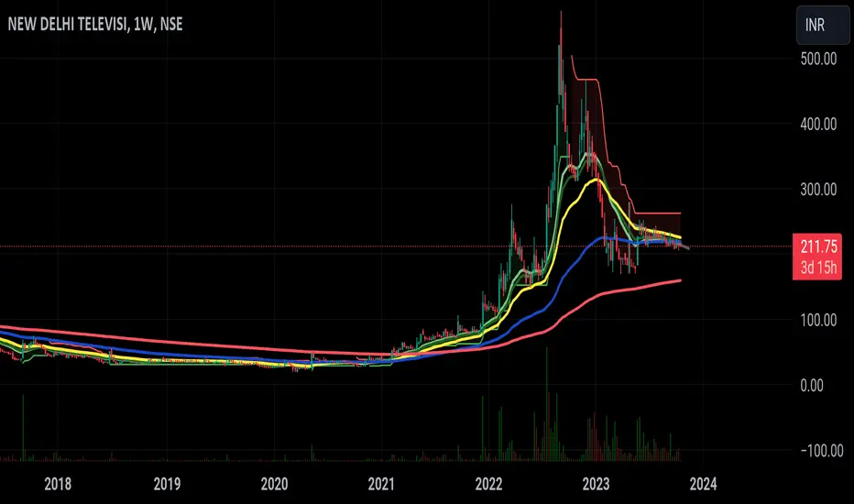Click the 3d 15h countdown label
854x504 pixels.
[818, 268]
